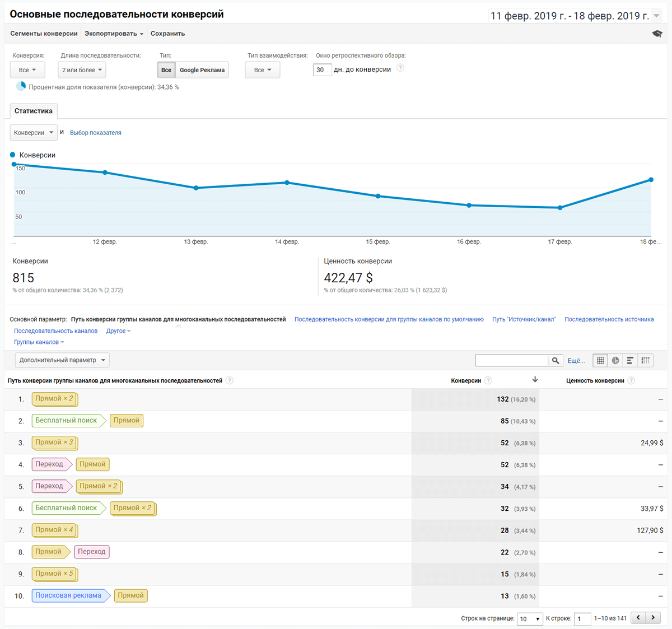Open the Тип взаимодействия dropdown
Viewport: 672px width, 629px height.
[x=262, y=69]
